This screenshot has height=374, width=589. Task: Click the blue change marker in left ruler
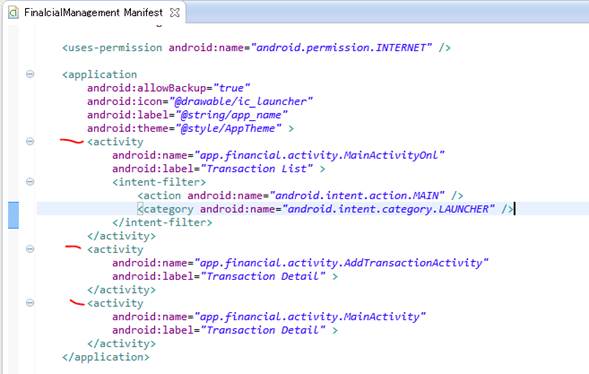pyautogui.click(x=13, y=215)
